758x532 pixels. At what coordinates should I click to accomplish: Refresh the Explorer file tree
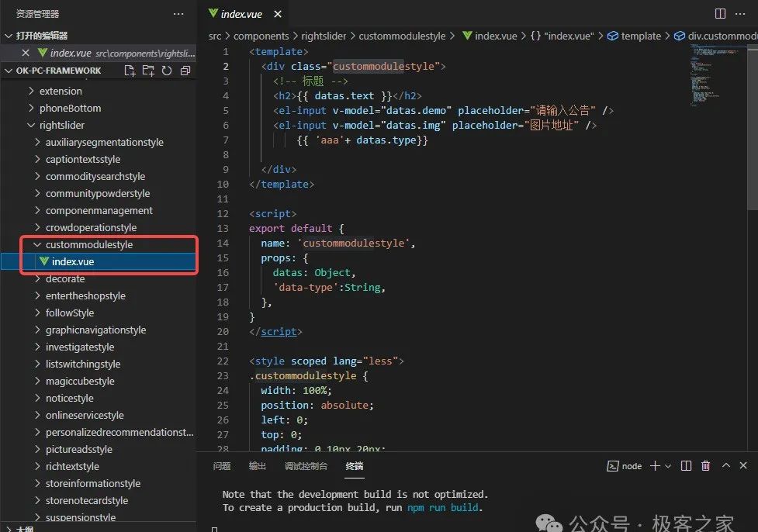click(167, 71)
